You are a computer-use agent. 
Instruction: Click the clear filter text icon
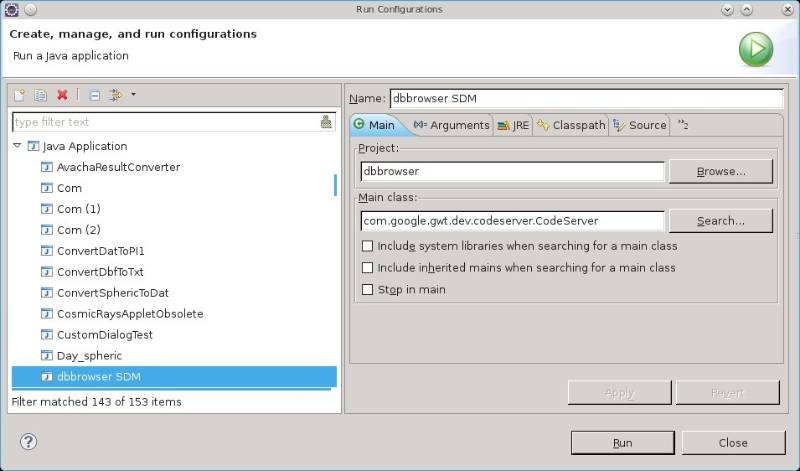tap(326, 122)
